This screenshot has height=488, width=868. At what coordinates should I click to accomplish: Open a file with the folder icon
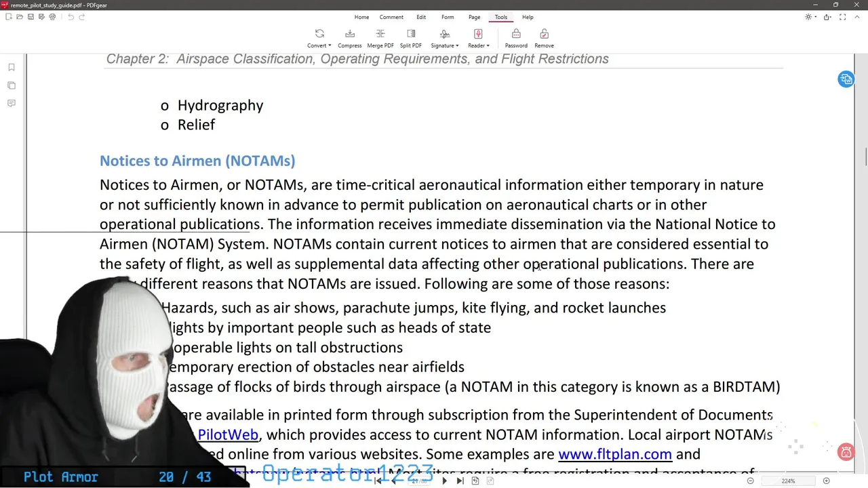click(x=20, y=17)
